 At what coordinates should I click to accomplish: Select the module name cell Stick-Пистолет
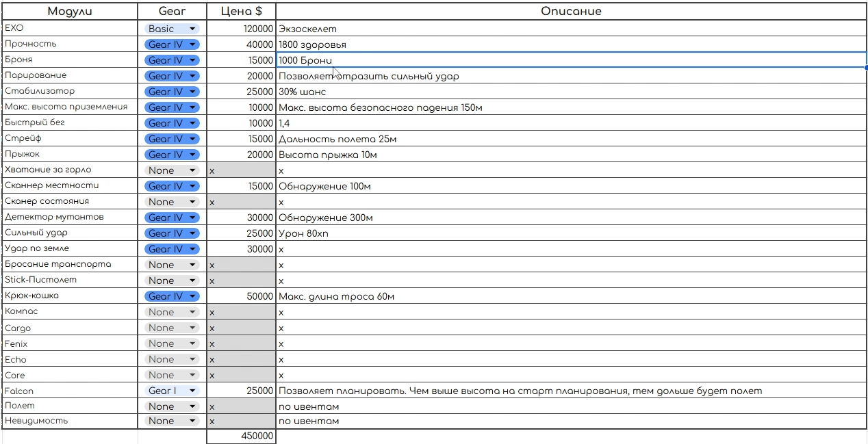pyautogui.click(x=71, y=280)
